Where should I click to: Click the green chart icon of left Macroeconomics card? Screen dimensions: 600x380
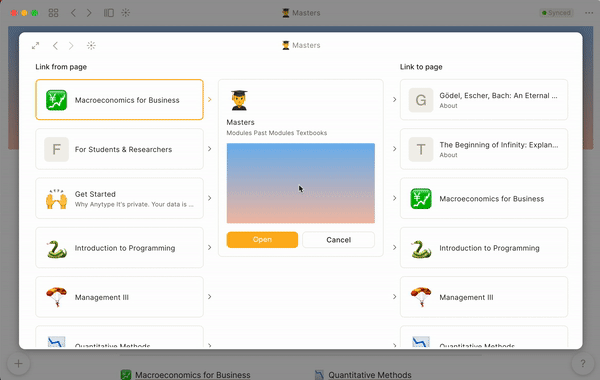(57, 100)
